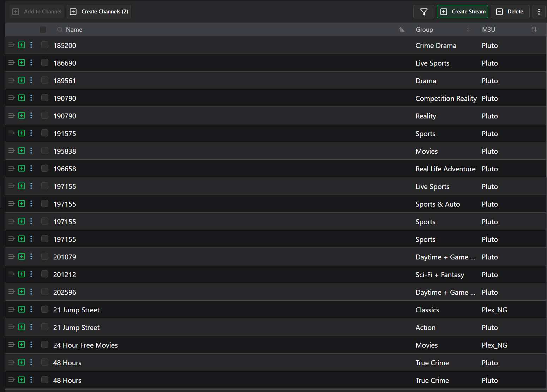Open the three-dot menu for stream 189561
This screenshot has width=547, height=392.
click(x=31, y=80)
